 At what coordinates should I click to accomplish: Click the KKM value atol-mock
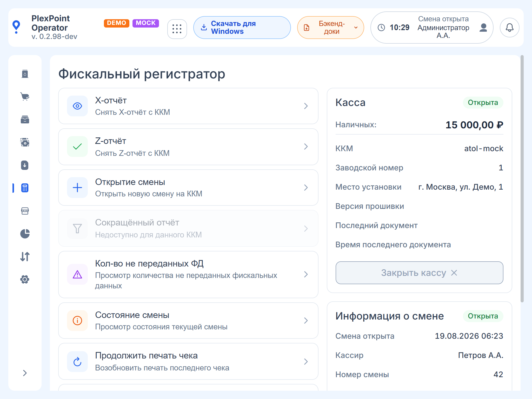tap(484, 149)
